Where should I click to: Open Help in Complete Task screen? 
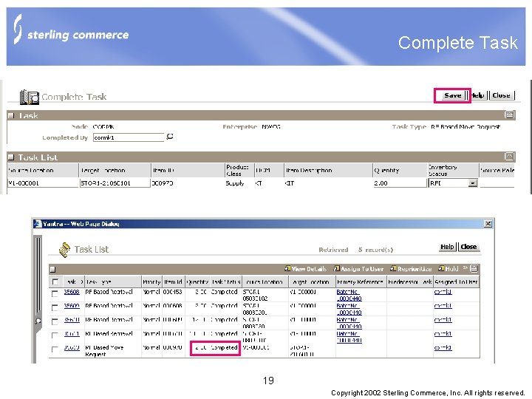[x=478, y=95]
